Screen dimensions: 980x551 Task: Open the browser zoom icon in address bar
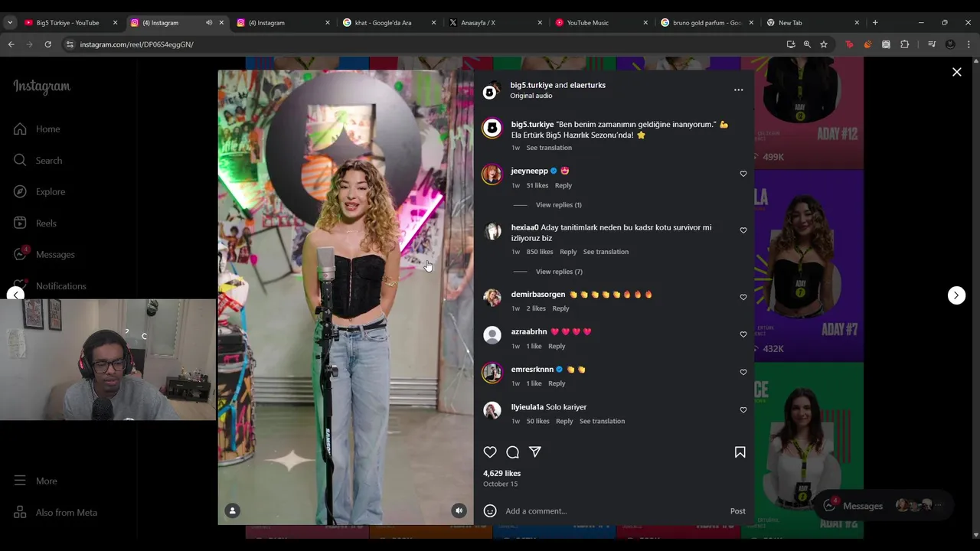[x=807, y=44]
